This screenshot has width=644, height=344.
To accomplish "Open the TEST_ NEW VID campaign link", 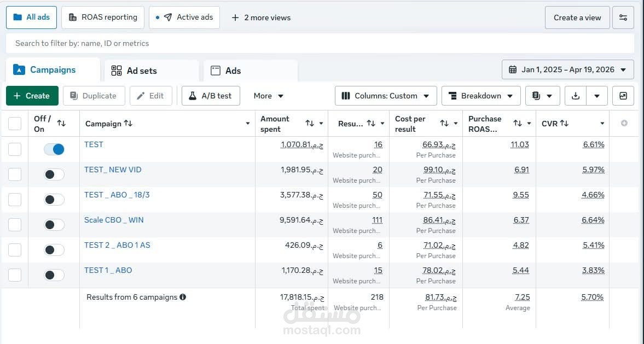I will [x=113, y=170].
